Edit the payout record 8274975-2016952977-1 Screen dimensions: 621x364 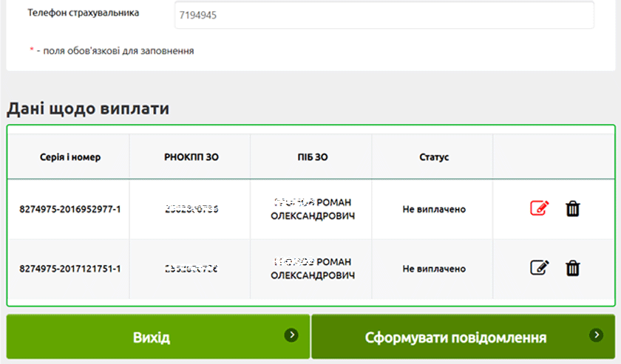(x=540, y=209)
